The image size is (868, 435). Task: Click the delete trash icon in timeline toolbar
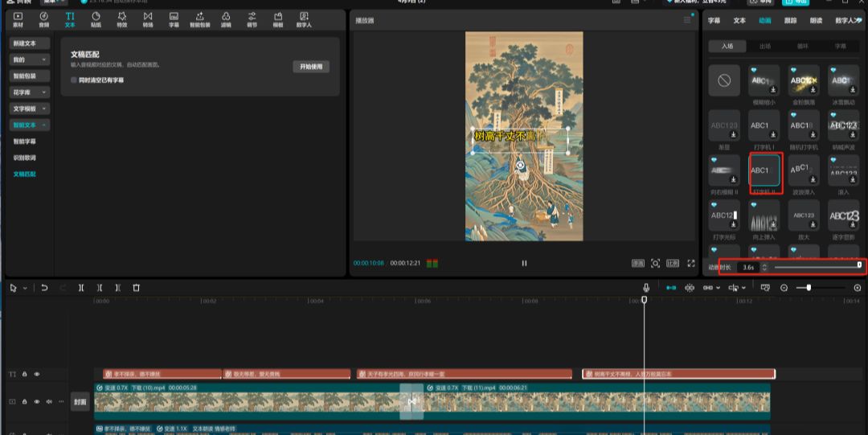pos(136,288)
